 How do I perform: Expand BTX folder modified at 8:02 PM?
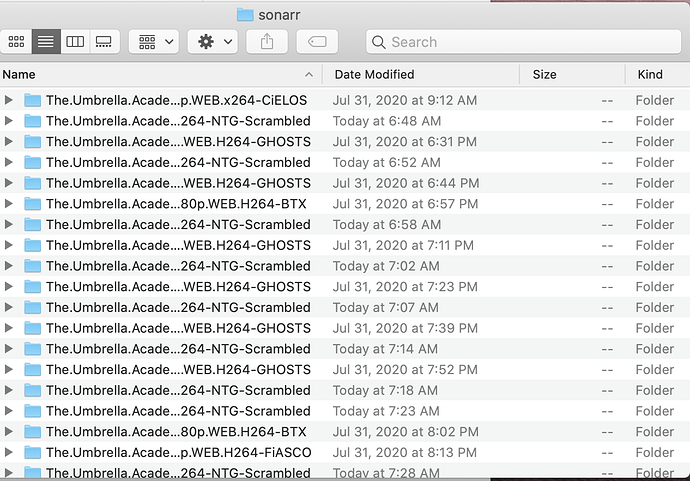pyautogui.click(x=8, y=431)
